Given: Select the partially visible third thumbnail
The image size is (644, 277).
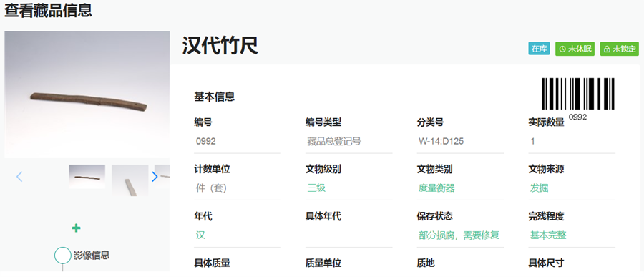Looking at the screenshot, I should pos(162,176).
